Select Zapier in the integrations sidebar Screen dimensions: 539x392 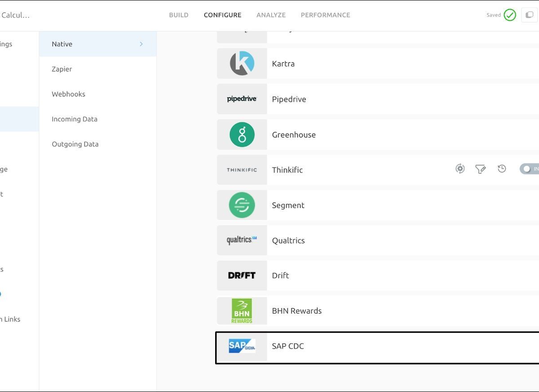pyautogui.click(x=62, y=69)
